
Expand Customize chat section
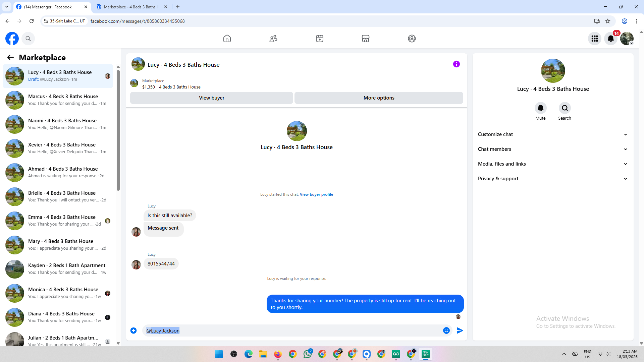pyautogui.click(x=552, y=134)
